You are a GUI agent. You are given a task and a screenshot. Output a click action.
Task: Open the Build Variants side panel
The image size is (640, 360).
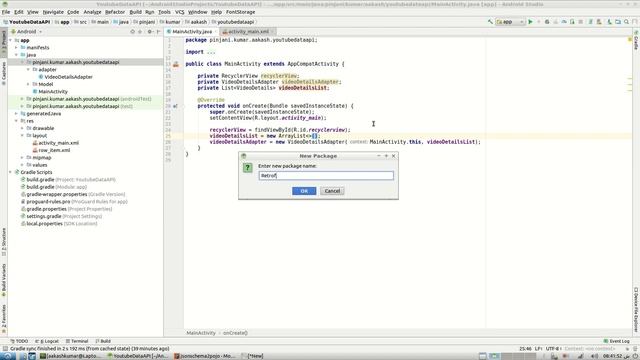click(4, 280)
